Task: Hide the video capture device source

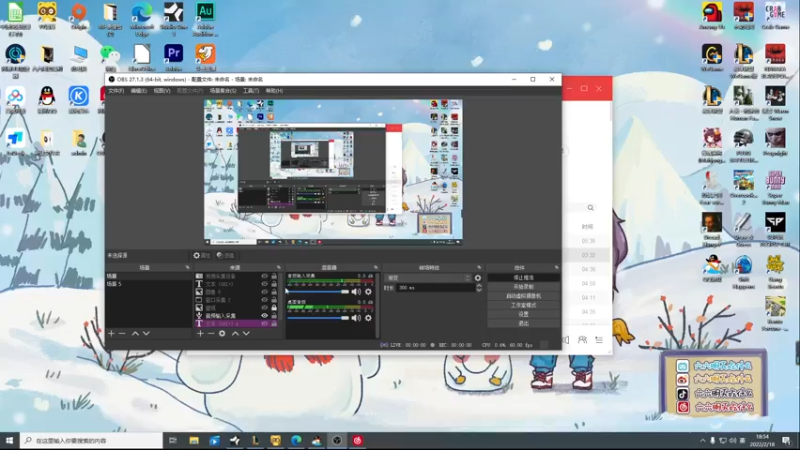Action: coord(264,276)
